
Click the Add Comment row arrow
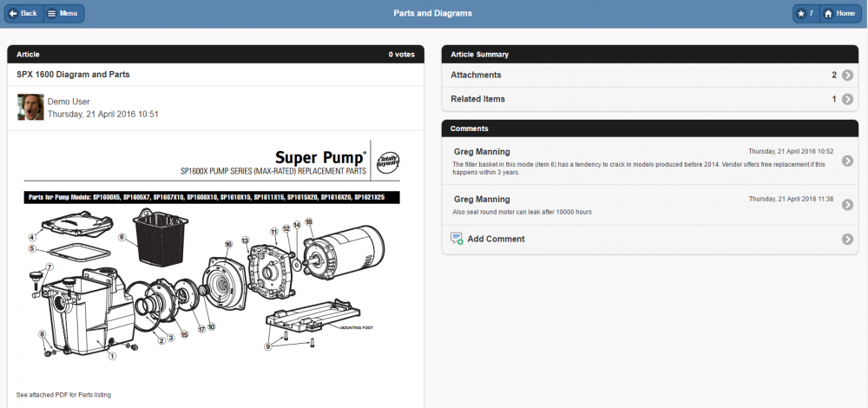pyautogui.click(x=847, y=239)
